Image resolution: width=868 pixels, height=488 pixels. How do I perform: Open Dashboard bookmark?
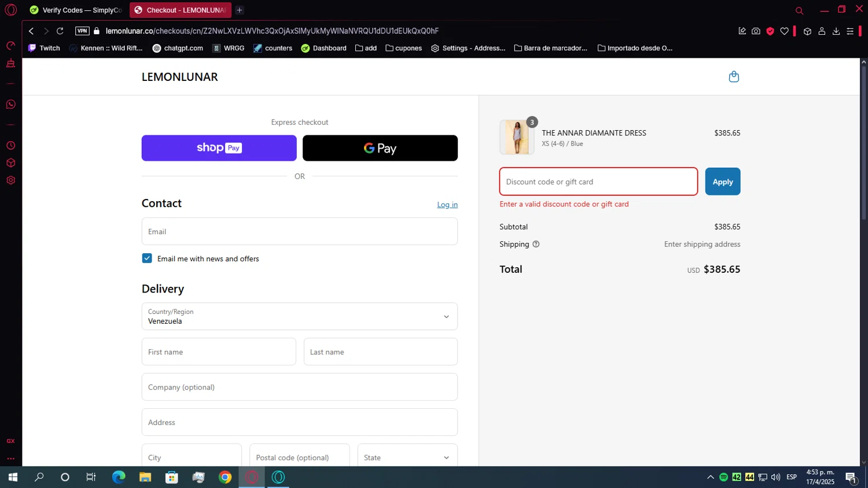tap(324, 48)
